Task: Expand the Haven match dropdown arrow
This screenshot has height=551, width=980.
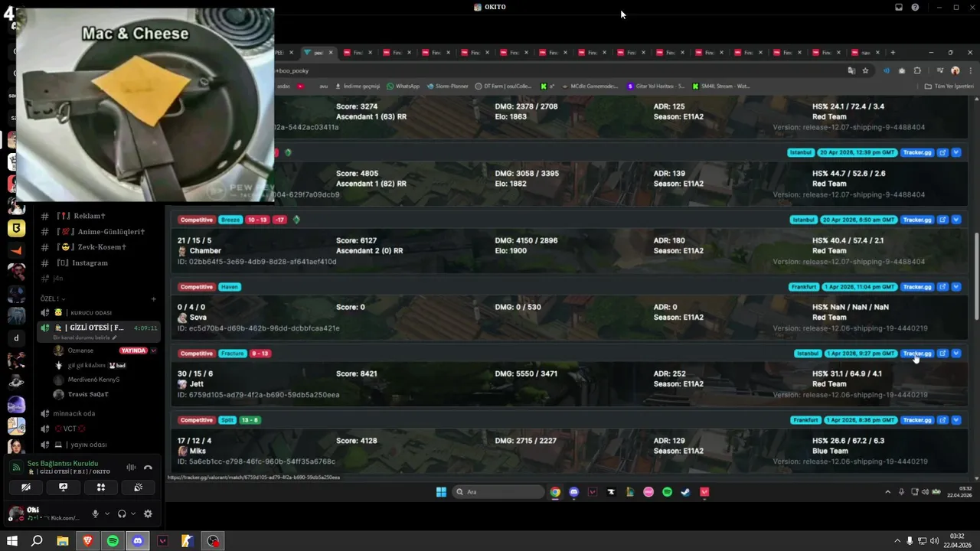Action: [x=956, y=287]
